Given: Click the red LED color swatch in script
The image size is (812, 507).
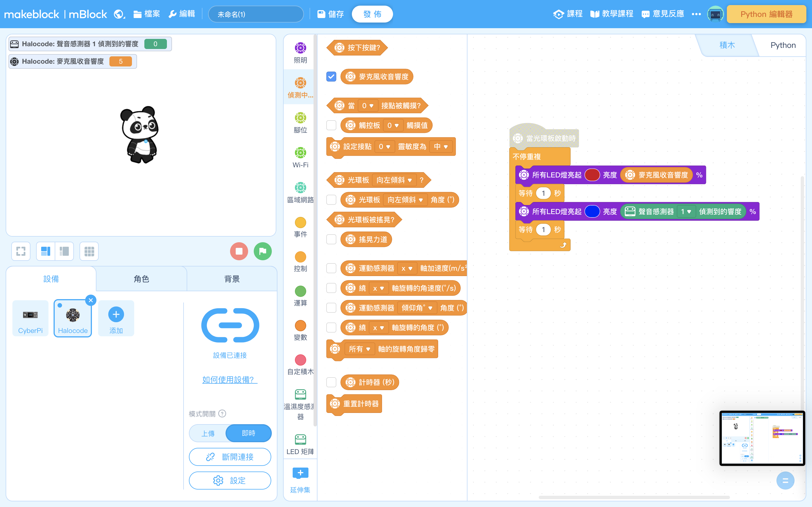Looking at the screenshot, I should tap(592, 175).
